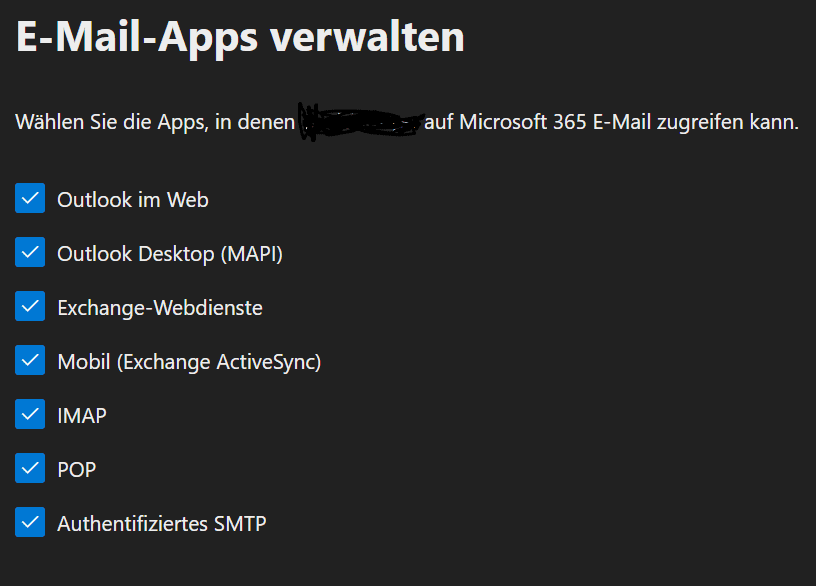Image resolution: width=816 pixels, height=586 pixels.
Task: Click the checkmark beside Authentifiziertes SMTP
Action: (29, 522)
